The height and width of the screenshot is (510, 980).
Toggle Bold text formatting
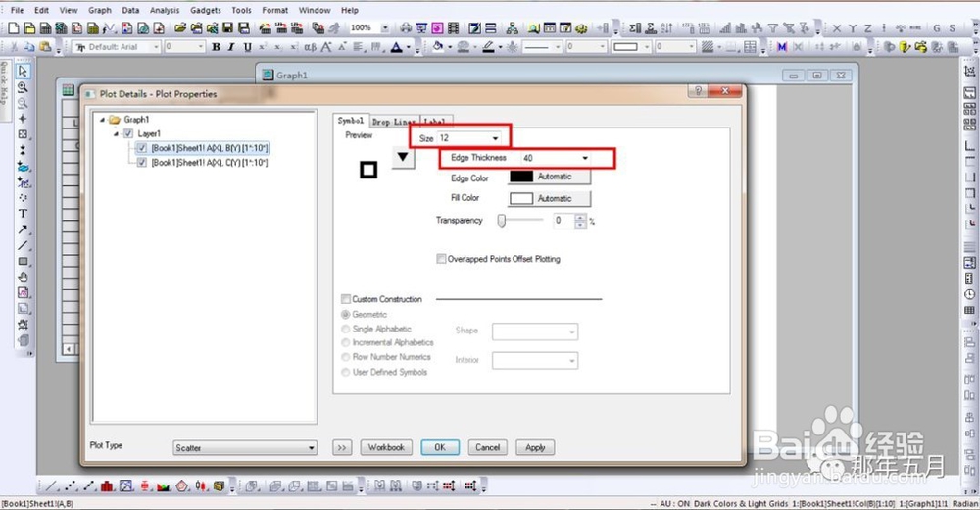(x=216, y=47)
